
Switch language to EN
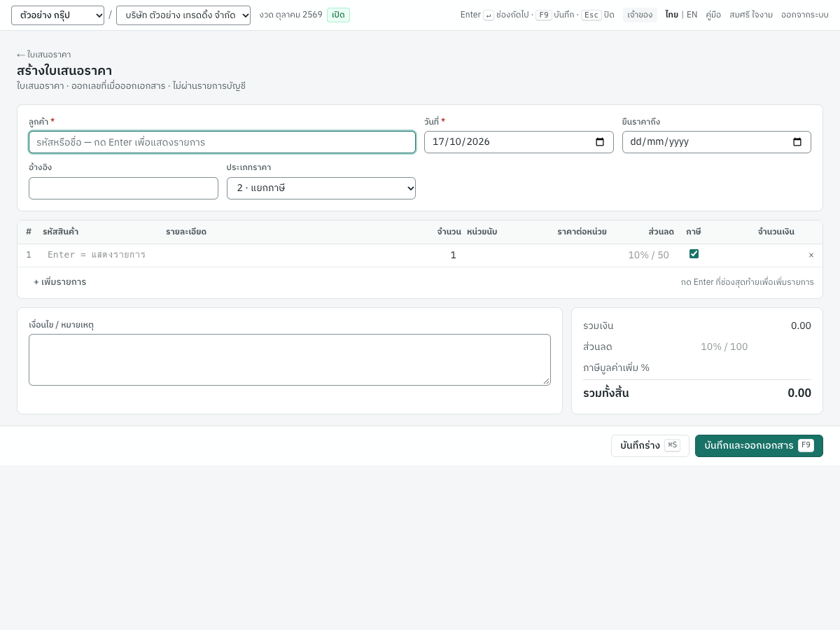point(692,15)
